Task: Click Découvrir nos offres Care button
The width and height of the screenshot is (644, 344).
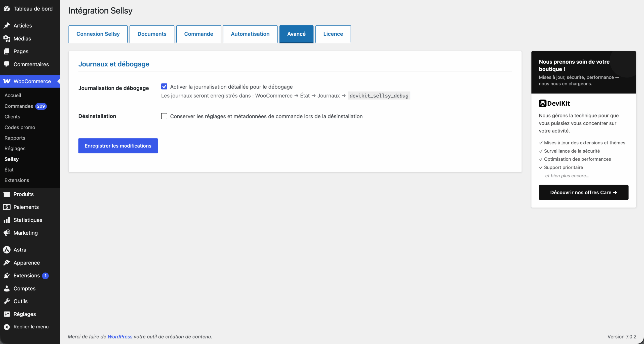Action: point(584,192)
